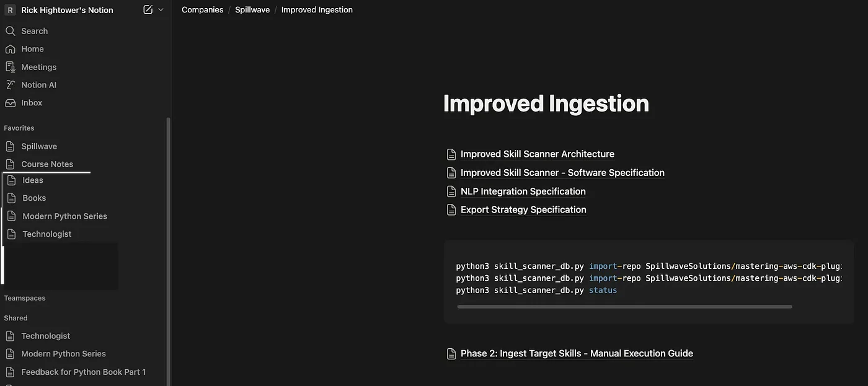Expand the Teamspaces section header

coord(25,297)
